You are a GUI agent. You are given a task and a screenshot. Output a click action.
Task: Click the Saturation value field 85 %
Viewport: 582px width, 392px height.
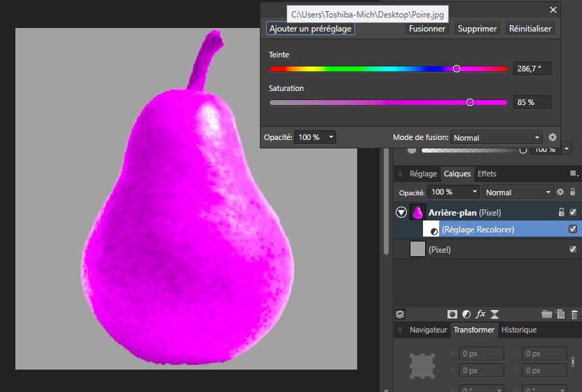tap(532, 102)
